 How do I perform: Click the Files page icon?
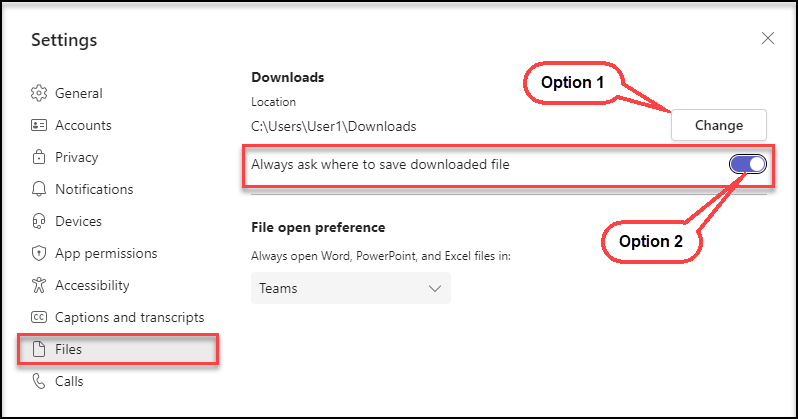(39, 349)
